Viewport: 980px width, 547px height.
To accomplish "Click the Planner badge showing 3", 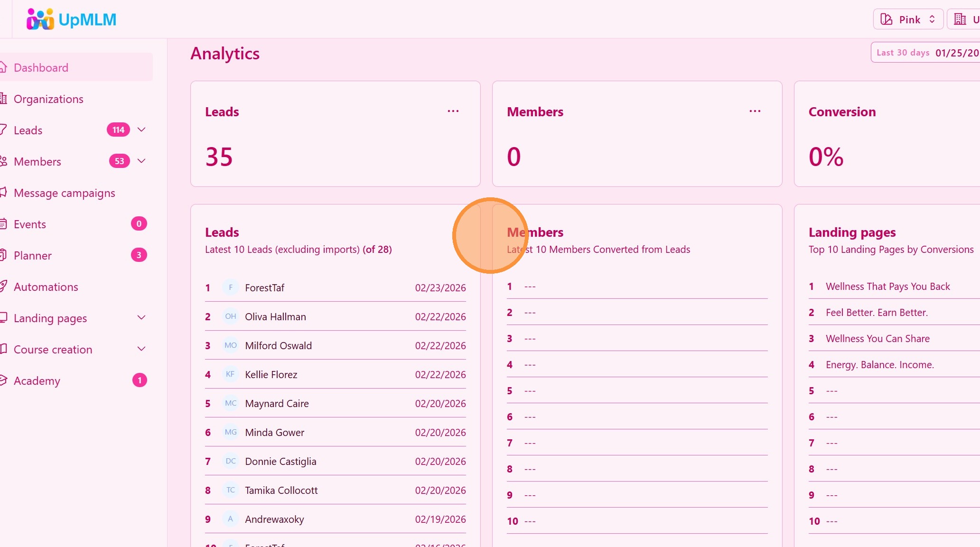I will (139, 255).
